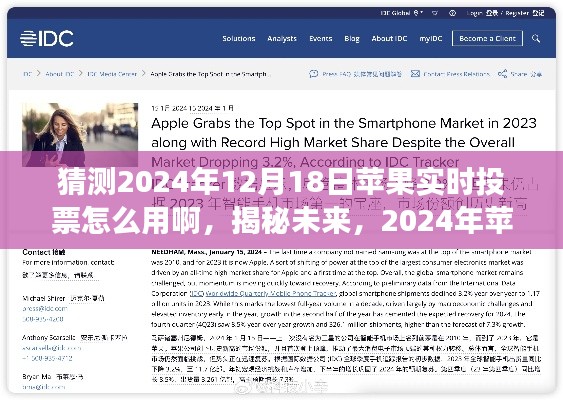
Task: Open the Analysts menu
Action: coord(282,38)
